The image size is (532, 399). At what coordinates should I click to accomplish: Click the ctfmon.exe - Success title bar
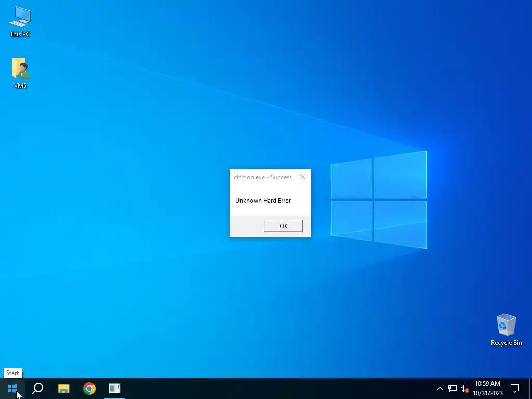[263, 177]
